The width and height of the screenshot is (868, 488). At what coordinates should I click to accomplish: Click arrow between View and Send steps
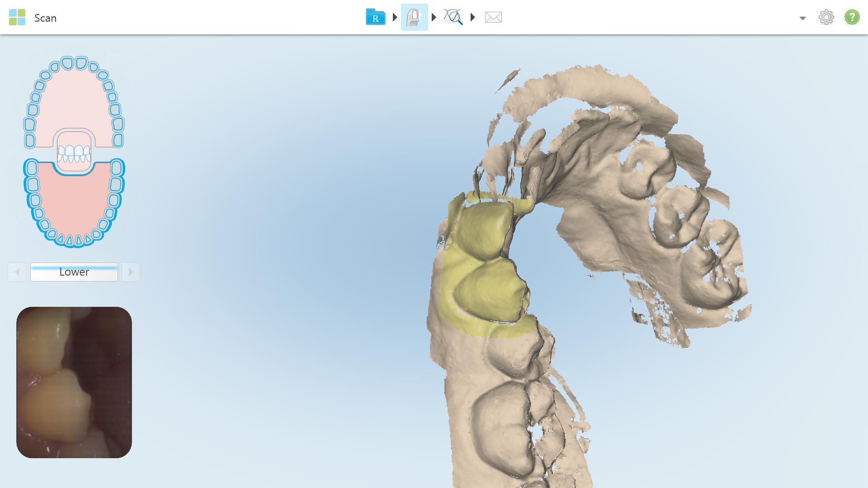pyautogui.click(x=473, y=17)
